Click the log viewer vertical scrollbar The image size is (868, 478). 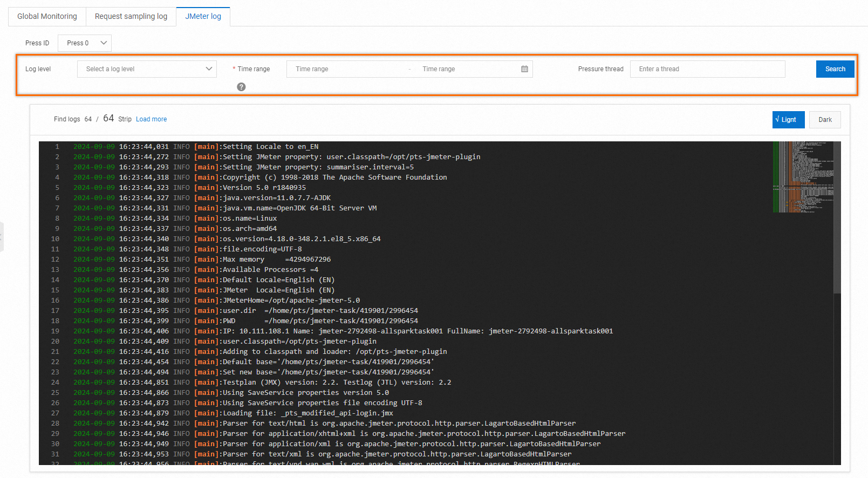point(837,217)
